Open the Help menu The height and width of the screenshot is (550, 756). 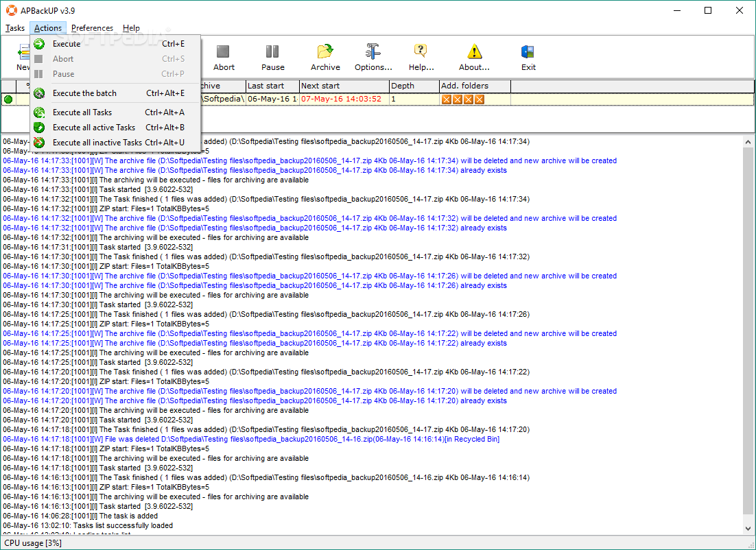131,28
